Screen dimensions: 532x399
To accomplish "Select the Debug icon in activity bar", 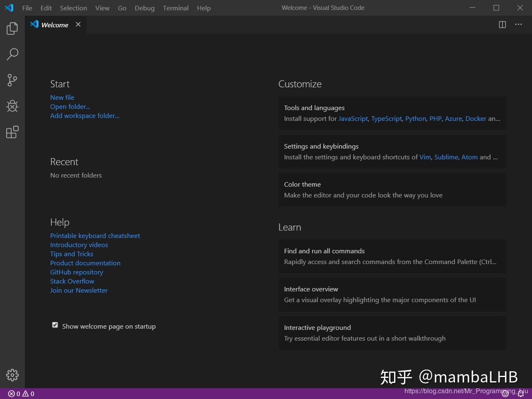I will [12, 106].
